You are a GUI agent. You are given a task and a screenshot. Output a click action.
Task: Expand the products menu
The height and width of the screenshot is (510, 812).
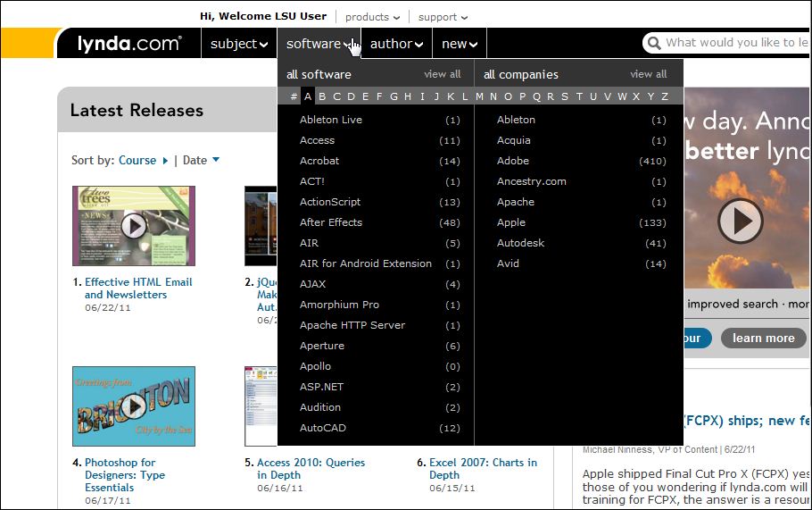[x=372, y=17]
